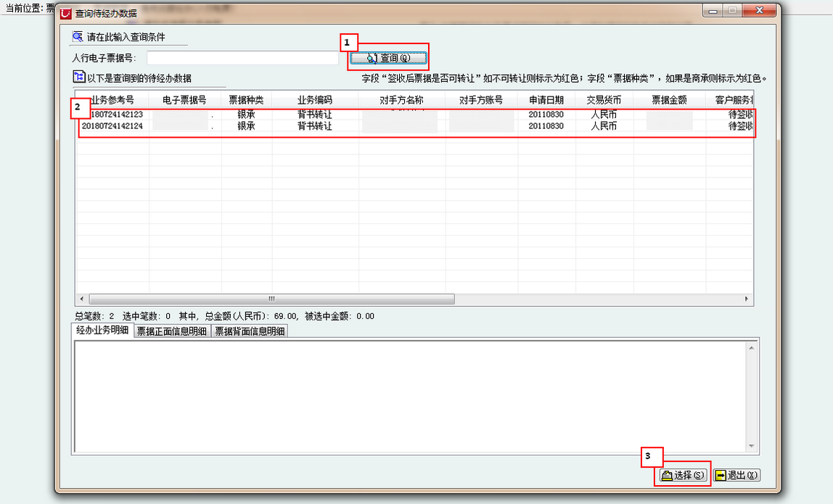Click the 票据种类 column header

246,100
